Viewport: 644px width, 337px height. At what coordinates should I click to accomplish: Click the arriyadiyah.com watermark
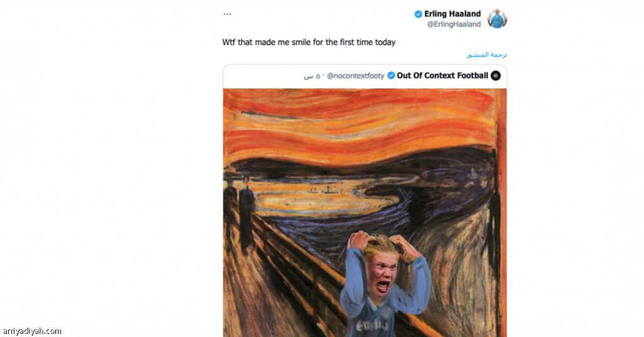coord(32,331)
